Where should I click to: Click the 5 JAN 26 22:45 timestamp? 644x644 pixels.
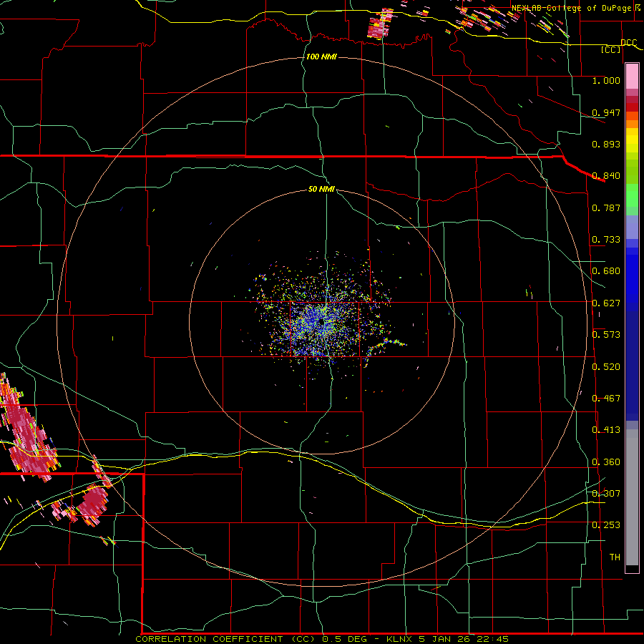pyautogui.click(x=463, y=639)
